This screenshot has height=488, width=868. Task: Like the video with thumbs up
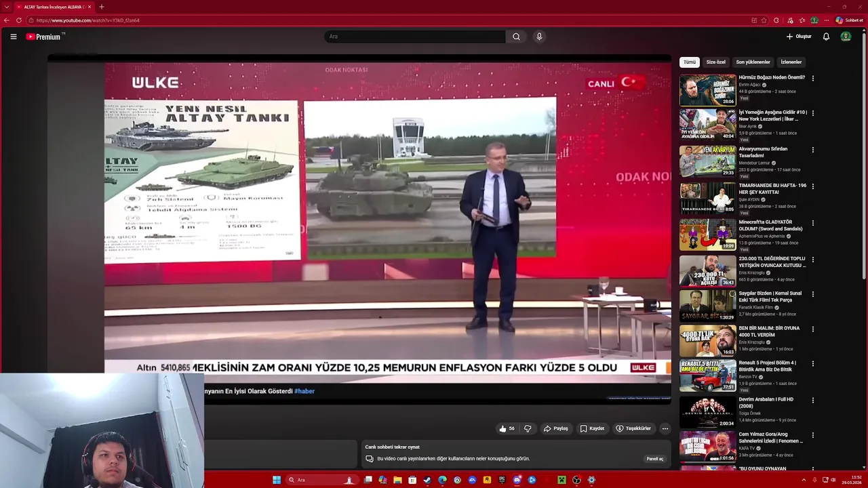(x=507, y=428)
